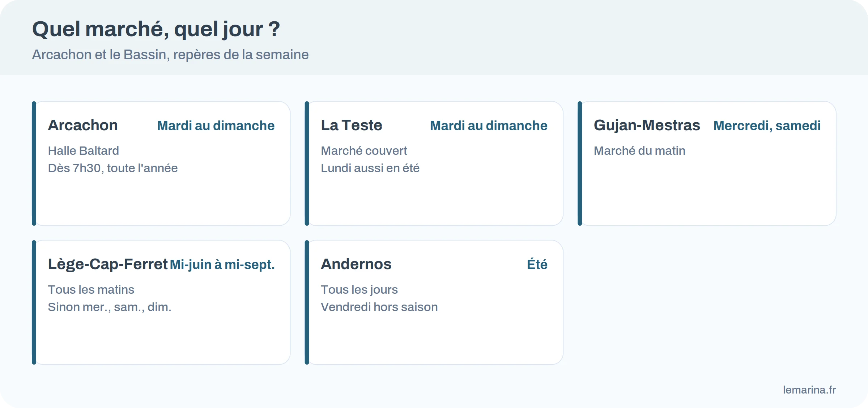Click Arcachon's 'Mardi au dimanche' label
This screenshot has width=868, height=408.
216,126
